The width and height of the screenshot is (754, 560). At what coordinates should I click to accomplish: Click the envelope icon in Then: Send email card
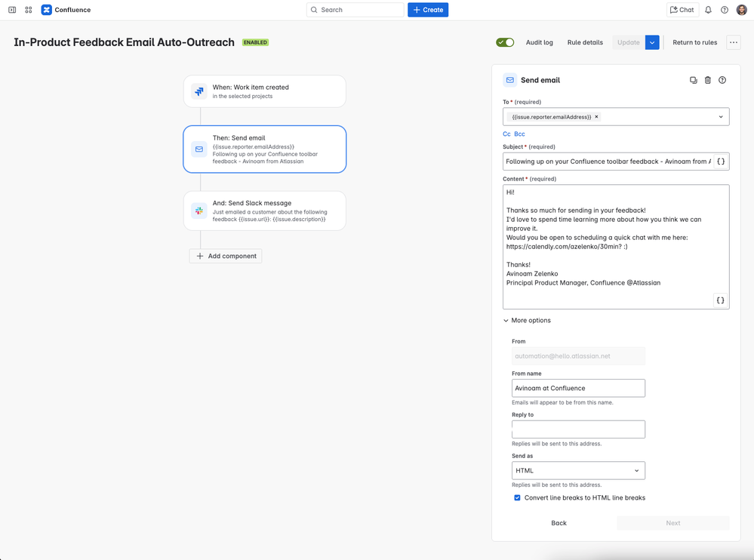point(199,149)
